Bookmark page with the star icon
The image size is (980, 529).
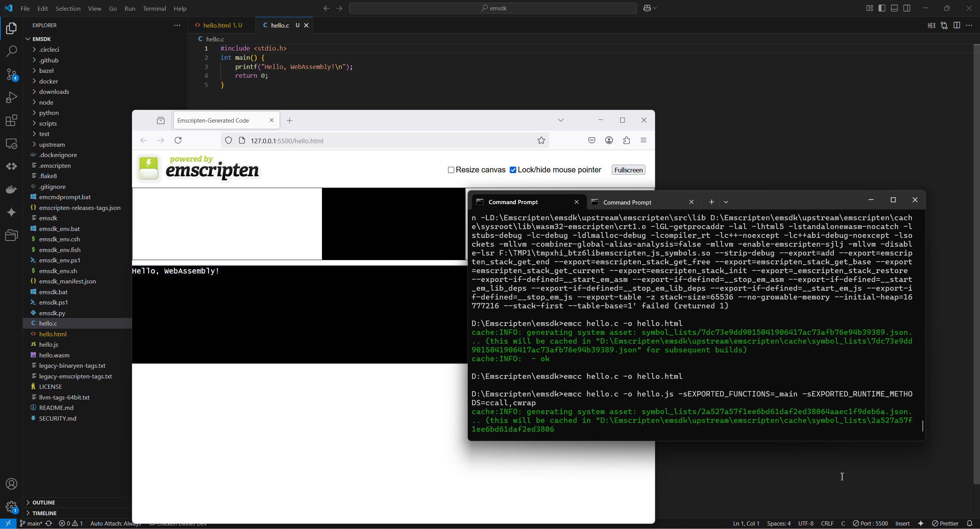tap(541, 141)
